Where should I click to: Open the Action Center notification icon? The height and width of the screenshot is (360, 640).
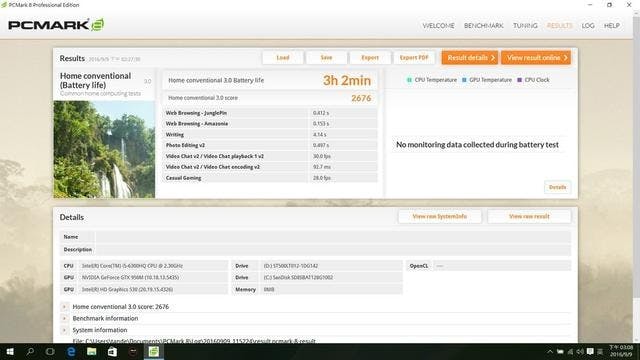pyautogui.click(x=590, y=351)
